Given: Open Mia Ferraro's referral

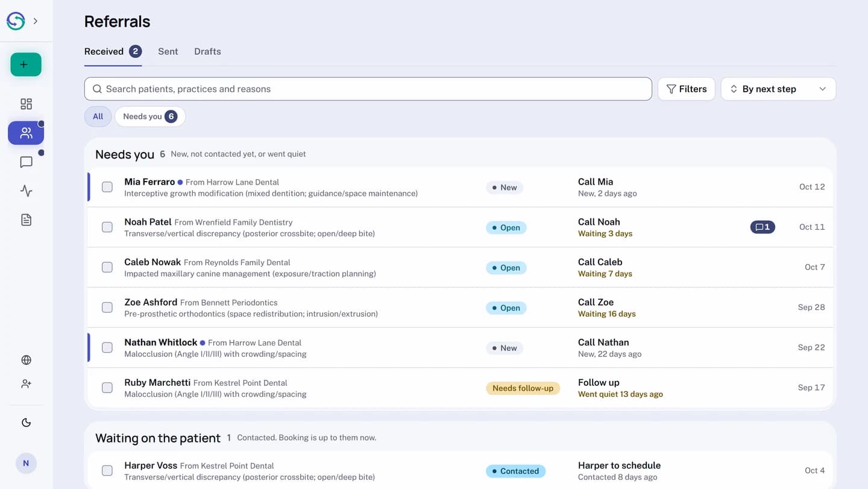Looking at the screenshot, I should click(x=460, y=187).
